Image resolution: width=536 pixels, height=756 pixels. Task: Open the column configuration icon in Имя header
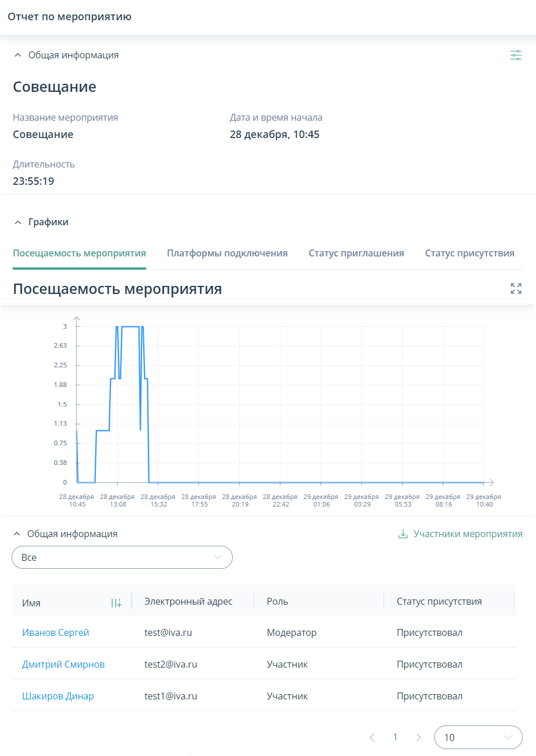coord(116,602)
